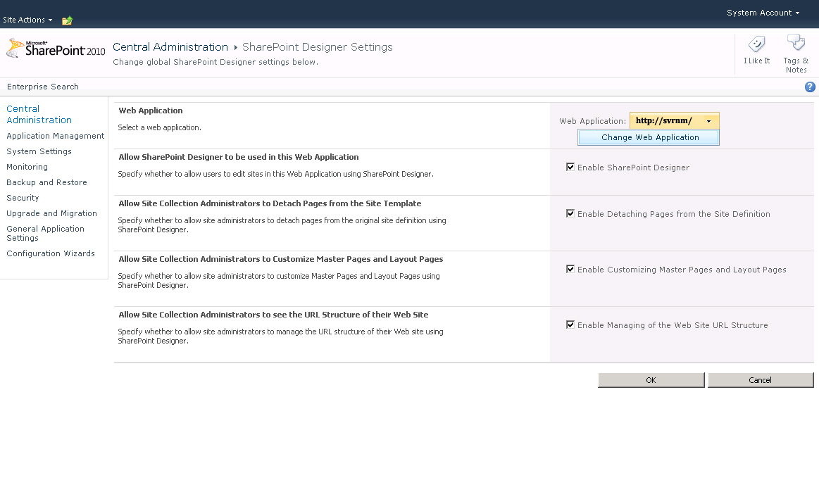Click heading about URL Structure of their Web Site

pyautogui.click(x=273, y=315)
